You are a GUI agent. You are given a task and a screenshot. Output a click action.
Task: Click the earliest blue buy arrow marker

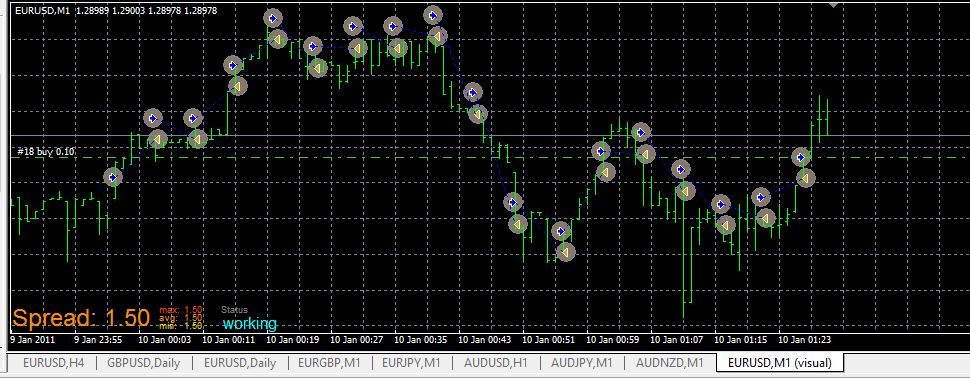tap(113, 178)
